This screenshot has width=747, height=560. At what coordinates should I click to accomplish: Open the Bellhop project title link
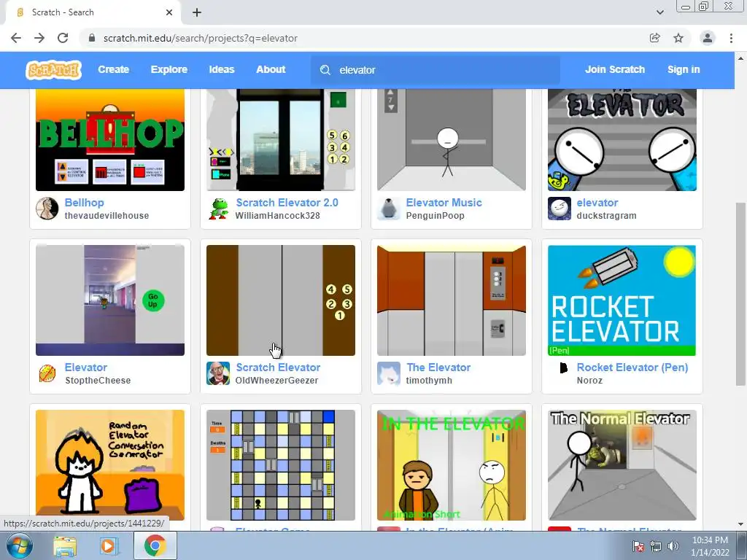click(x=85, y=203)
